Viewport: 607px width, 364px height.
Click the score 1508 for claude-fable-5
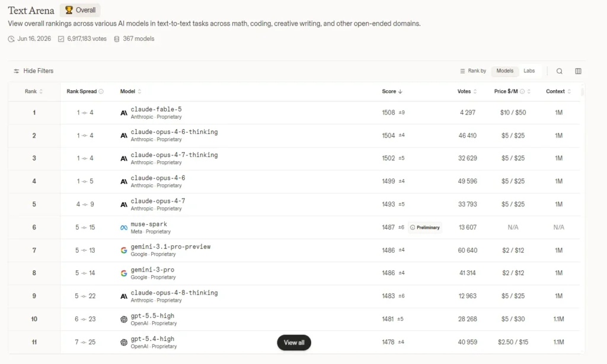tap(388, 113)
